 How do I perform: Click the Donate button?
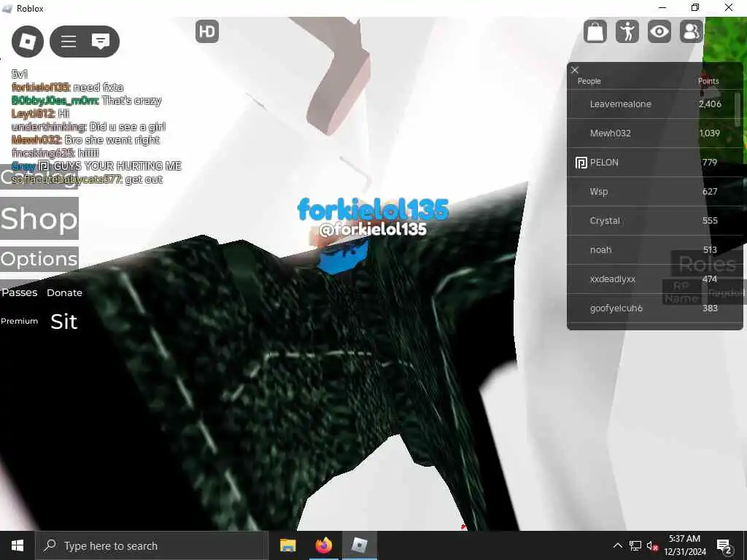pos(64,293)
